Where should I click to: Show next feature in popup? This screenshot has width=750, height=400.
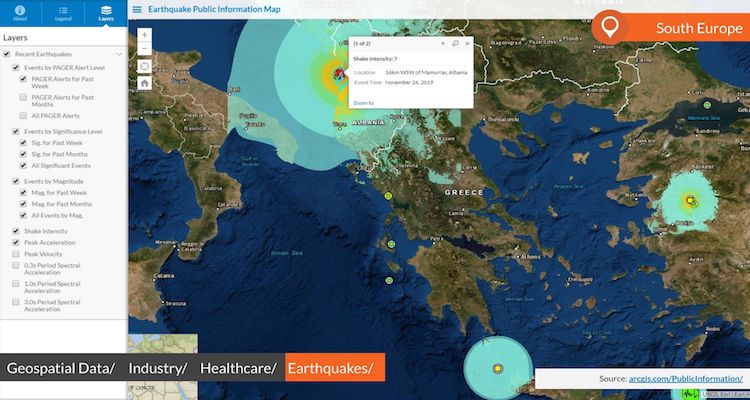pyautogui.click(x=443, y=44)
